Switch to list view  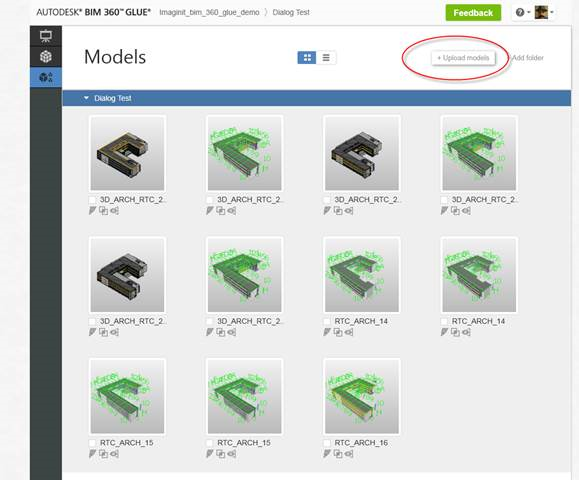click(326, 58)
